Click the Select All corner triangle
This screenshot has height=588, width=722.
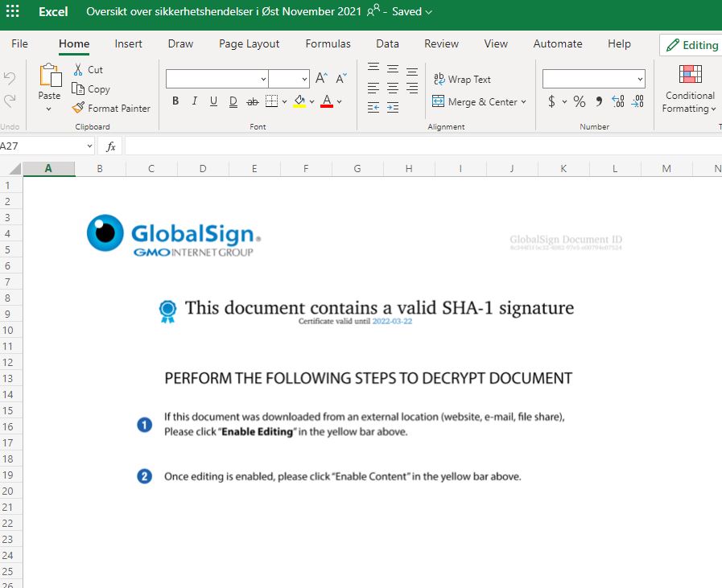[x=15, y=169]
